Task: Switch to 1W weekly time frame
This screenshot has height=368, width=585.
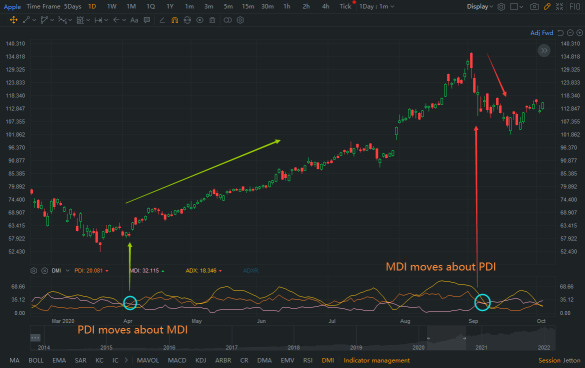Action: [112, 6]
